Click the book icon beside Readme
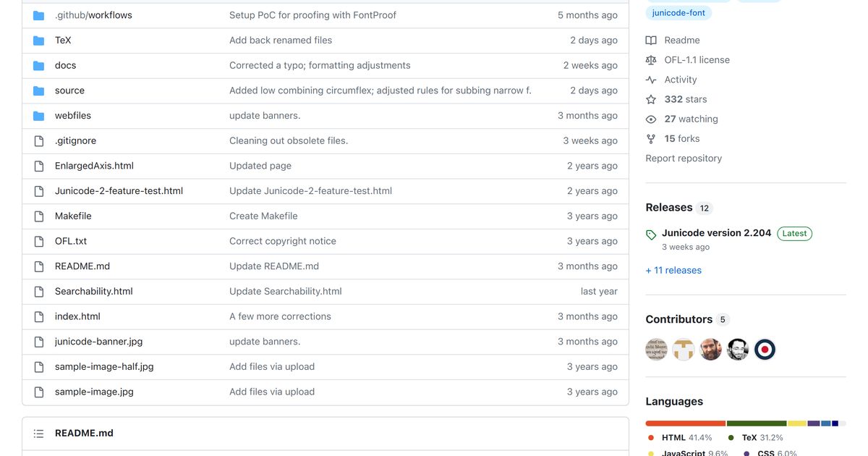Viewport: 868px width, 456px height. 650,40
